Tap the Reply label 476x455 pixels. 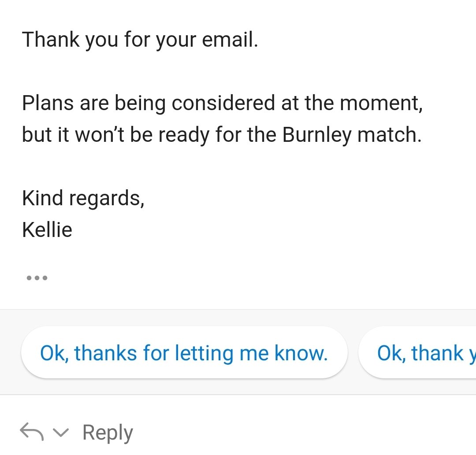(x=108, y=433)
